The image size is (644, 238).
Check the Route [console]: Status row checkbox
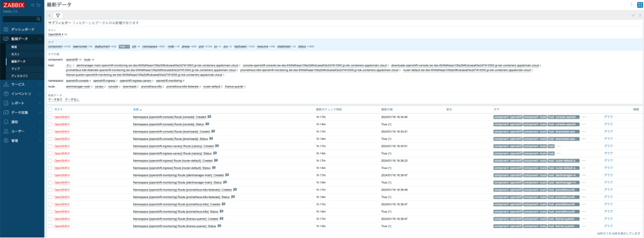(50, 124)
